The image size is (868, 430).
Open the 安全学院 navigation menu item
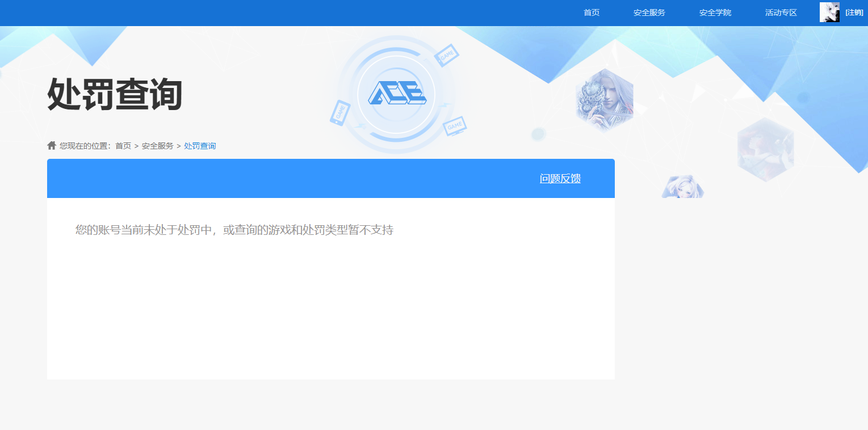click(715, 12)
